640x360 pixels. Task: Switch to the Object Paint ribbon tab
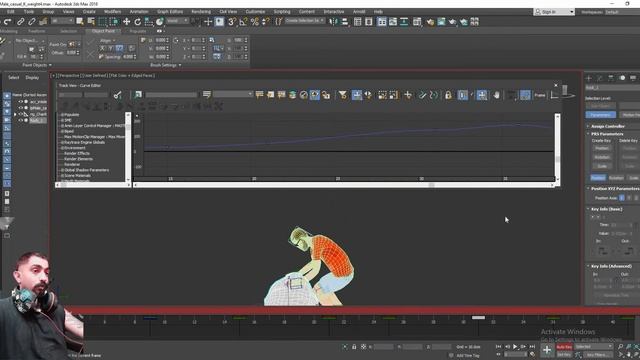[103, 31]
